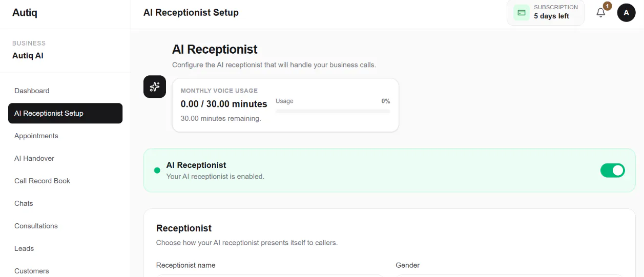The height and width of the screenshot is (277, 644).
Task: Click the sparkle AI Receptionist icon
Action: (155, 87)
